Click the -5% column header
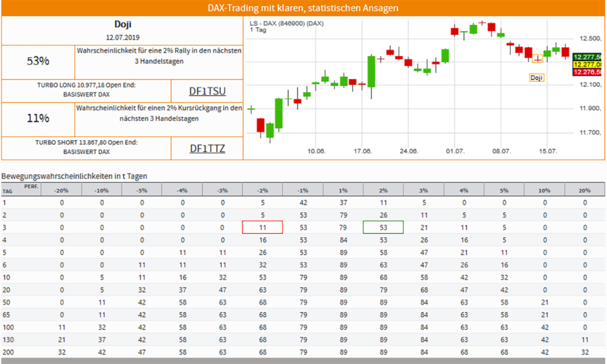The height and width of the screenshot is (364, 607). tap(142, 190)
